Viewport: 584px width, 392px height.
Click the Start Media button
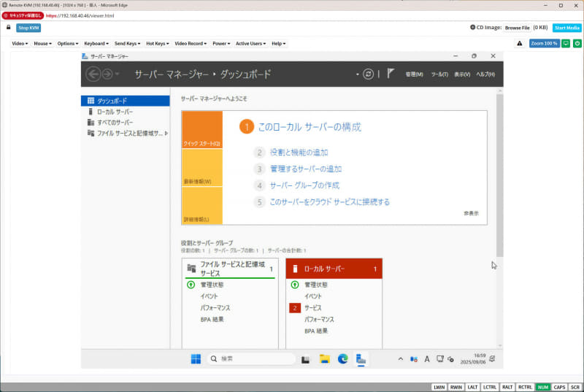pyautogui.click(x=567, y=28)
